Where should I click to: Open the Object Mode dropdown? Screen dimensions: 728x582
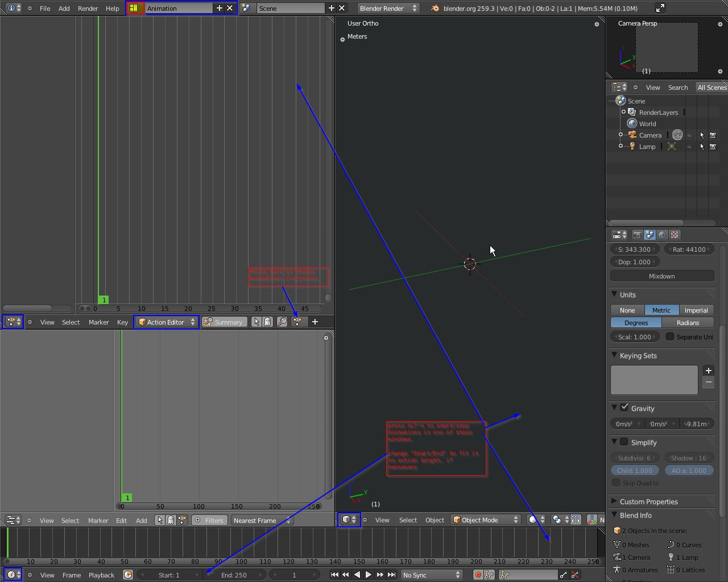pos(486,520)
